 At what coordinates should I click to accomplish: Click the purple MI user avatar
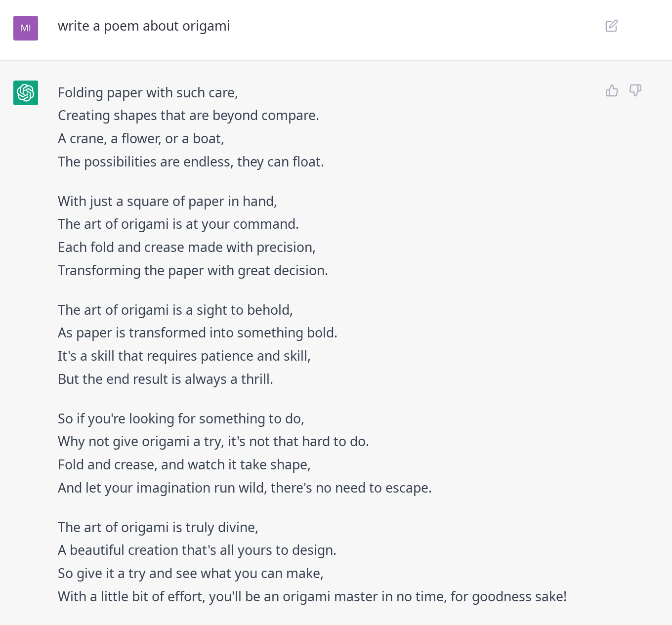pos(26,28)
